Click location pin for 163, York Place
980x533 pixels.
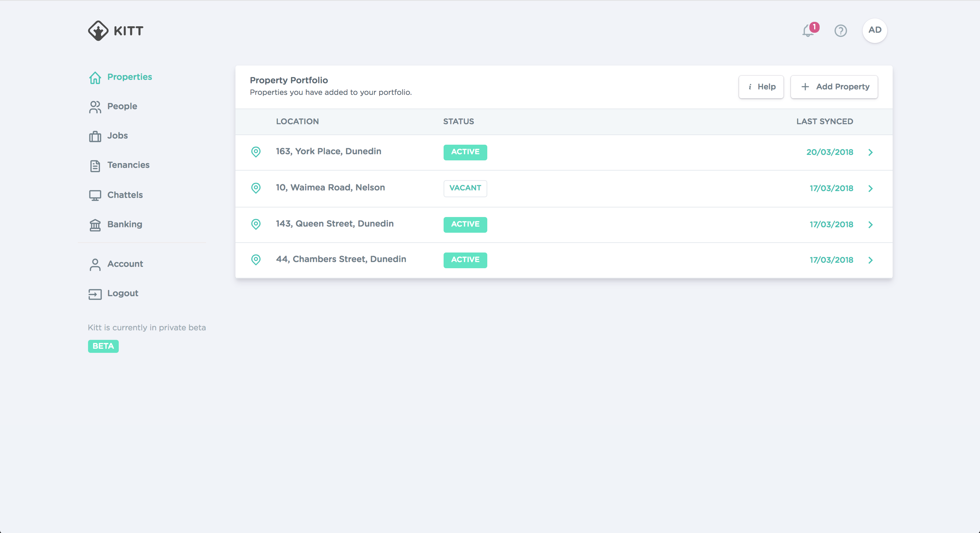coord(256,152)
